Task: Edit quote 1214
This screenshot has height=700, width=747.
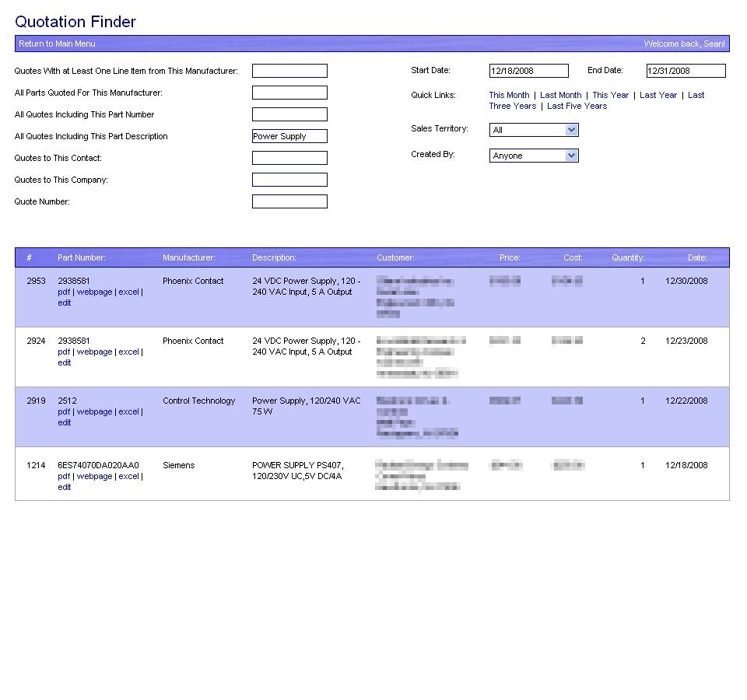Action: pos(65,487)
